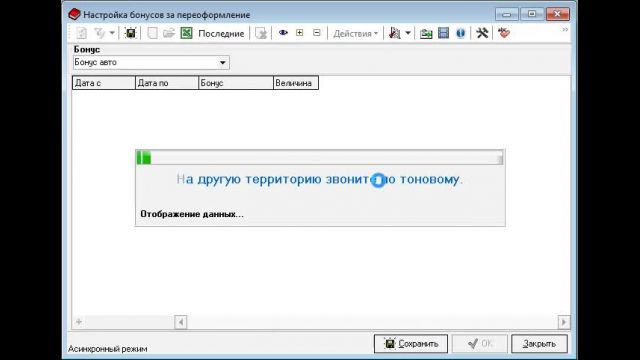The height and width of the screenshot is (360, 640).
Task: Click the horizontal scrollbar left arrow
Action: click(181, 322)
